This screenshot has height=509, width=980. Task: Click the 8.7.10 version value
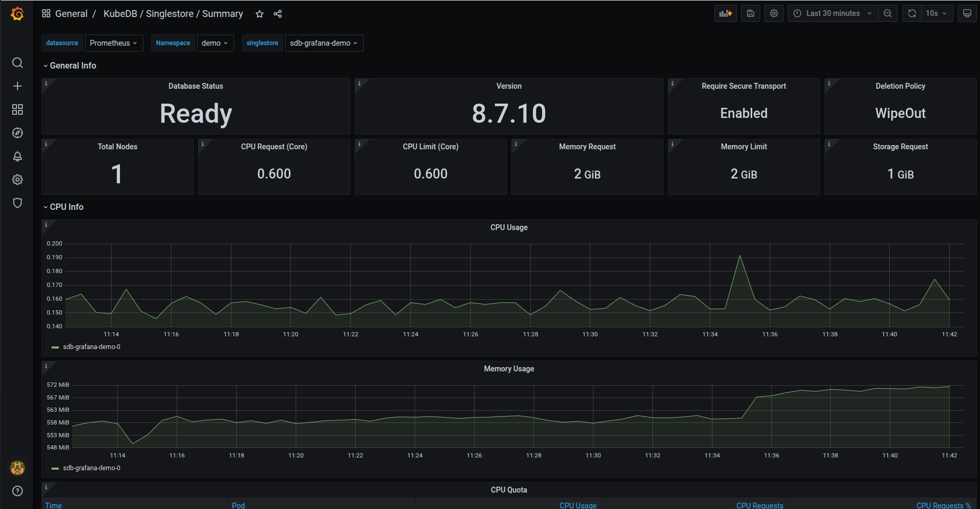pyautogui.click(x=509, y=114)
